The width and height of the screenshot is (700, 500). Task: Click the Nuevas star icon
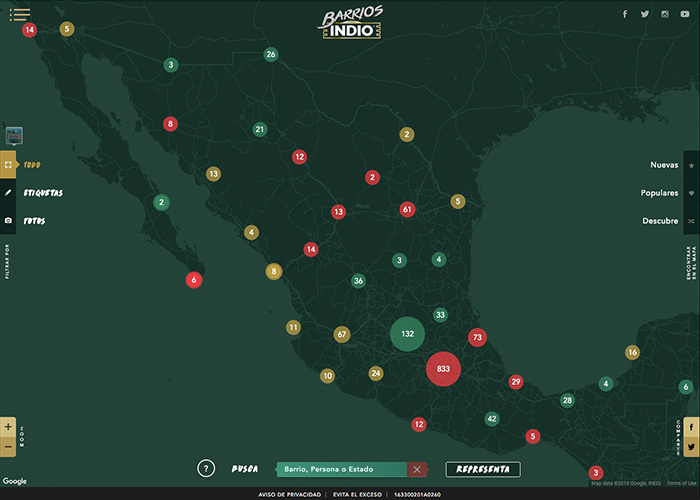click(x=692, y=165)
